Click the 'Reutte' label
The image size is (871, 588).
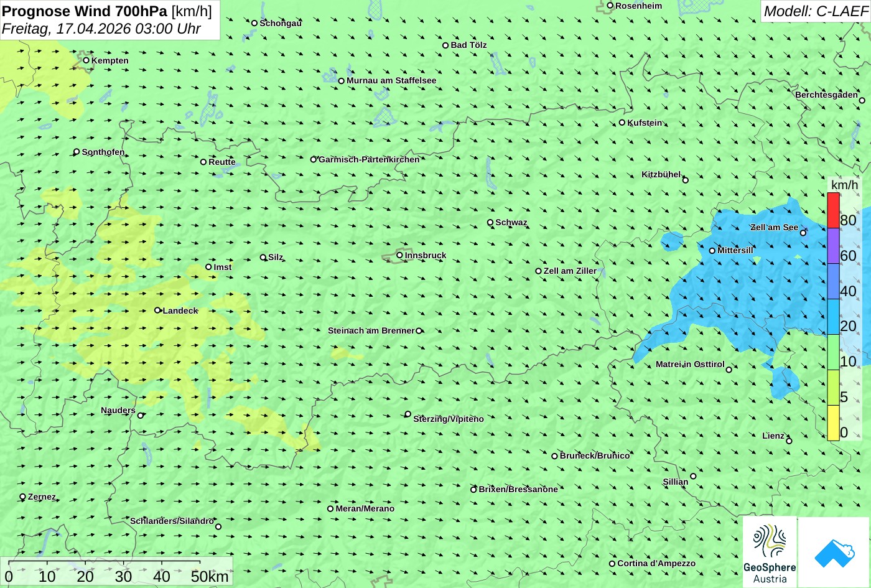pos(222,162)
